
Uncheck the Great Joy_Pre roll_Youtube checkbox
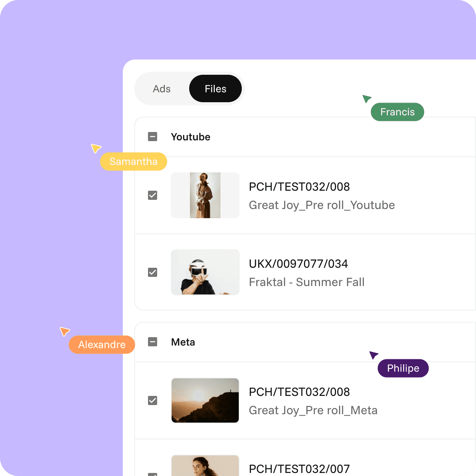click(153, 195)
